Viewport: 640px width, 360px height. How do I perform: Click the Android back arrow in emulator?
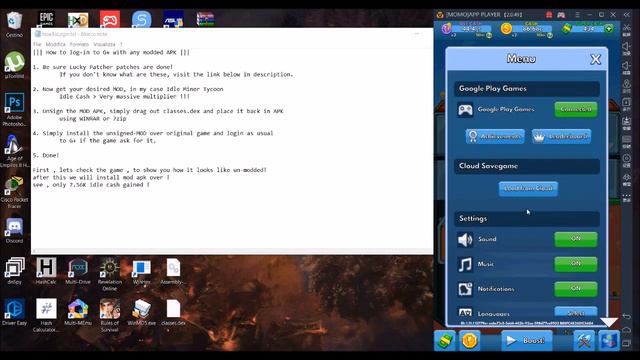click(627, 316)
